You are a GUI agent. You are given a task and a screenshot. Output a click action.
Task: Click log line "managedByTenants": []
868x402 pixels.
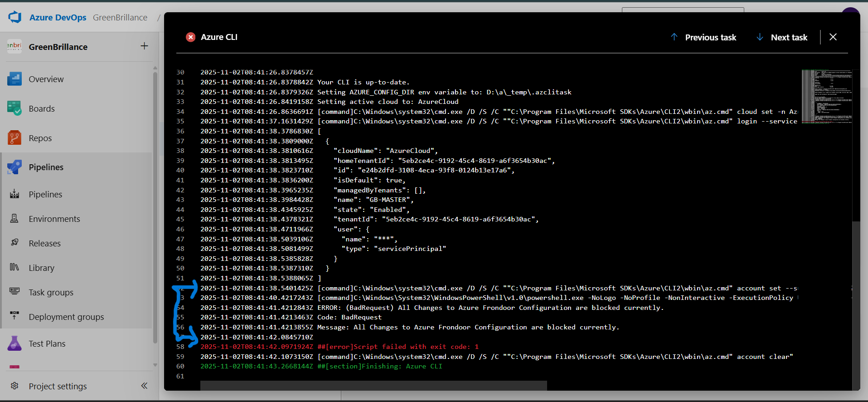click(x=380, y=190)
